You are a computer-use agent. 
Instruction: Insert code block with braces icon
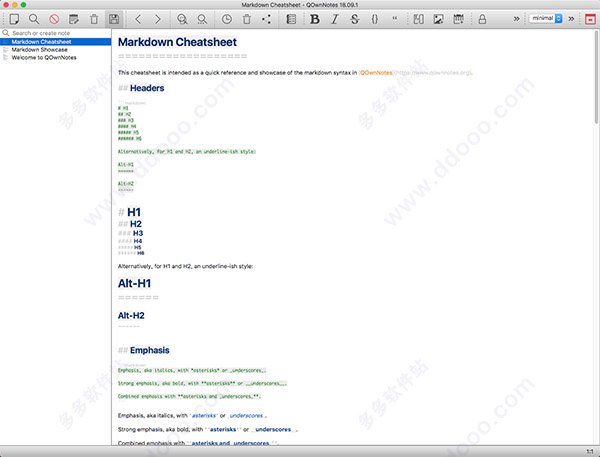375,19
